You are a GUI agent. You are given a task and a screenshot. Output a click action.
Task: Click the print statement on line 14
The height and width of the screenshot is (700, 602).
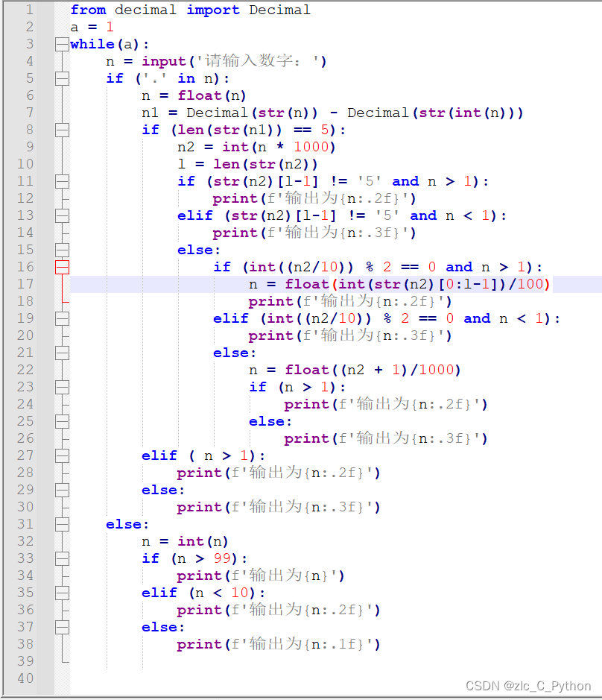(x=314, y=233)
